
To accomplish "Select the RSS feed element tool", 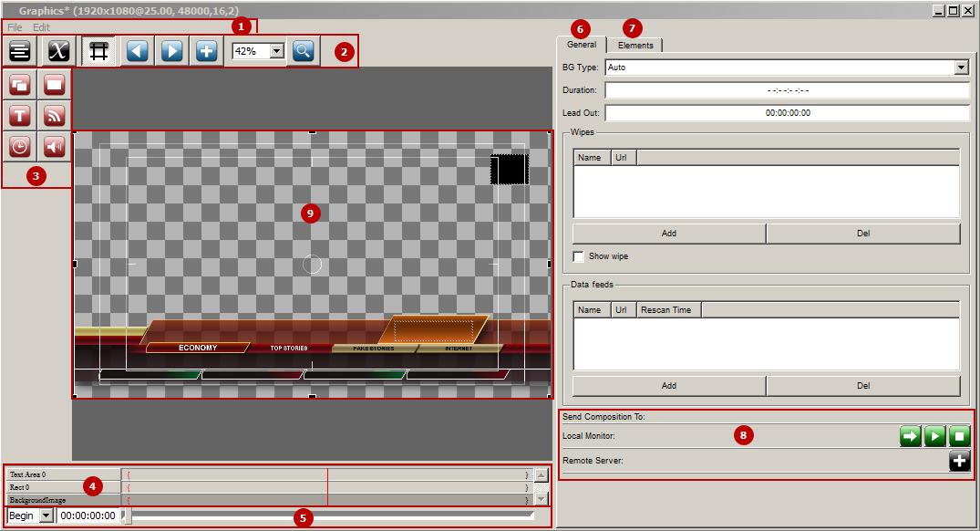I will (55, 116).
